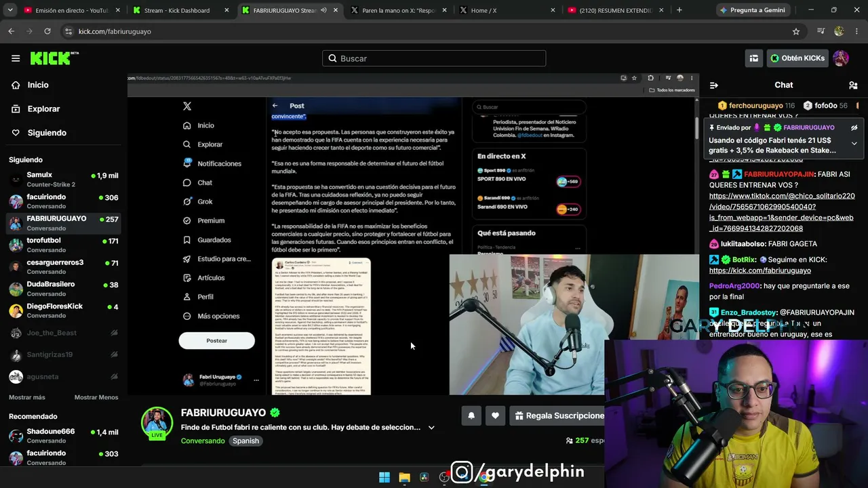Toggle stream notifications with the bell
This screenshot has width=868, height=488.
tap(471, 415)
